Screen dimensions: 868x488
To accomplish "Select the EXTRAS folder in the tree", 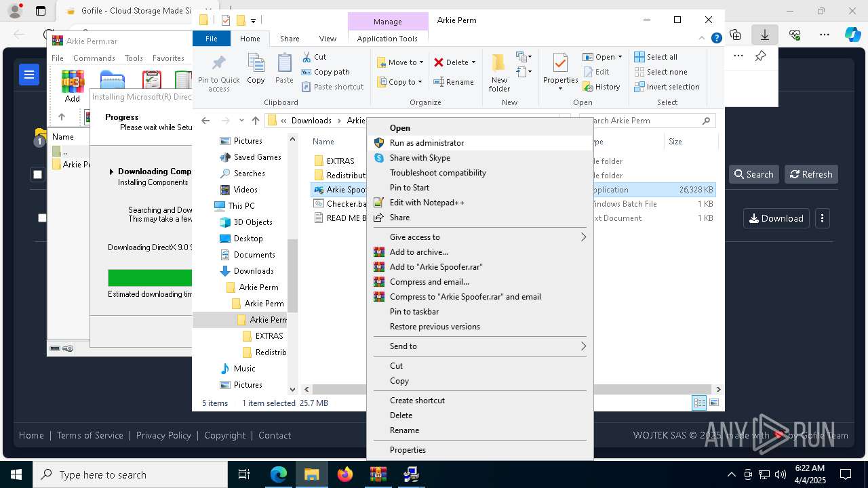I will click(264, 336).
